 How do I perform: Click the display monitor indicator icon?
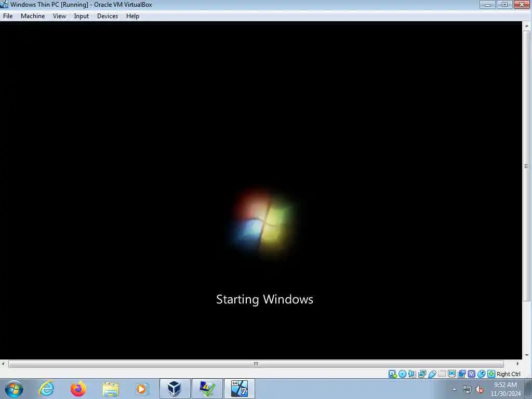pyautogui.click(x=451, y=374)
